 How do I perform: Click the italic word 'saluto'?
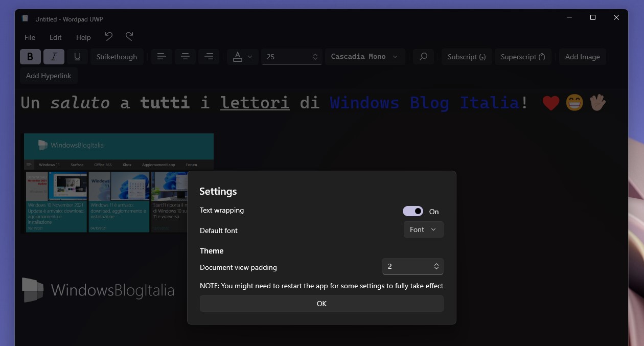point(80,103)
